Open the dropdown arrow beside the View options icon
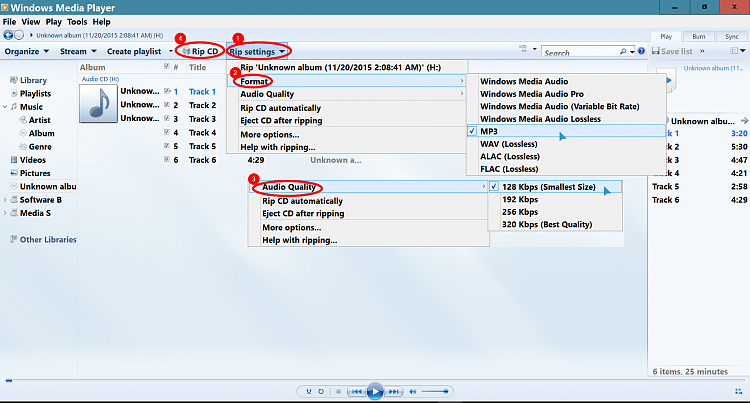Image resolution: width=750 pixels, height=403 pixels. (x=534, y=49)
